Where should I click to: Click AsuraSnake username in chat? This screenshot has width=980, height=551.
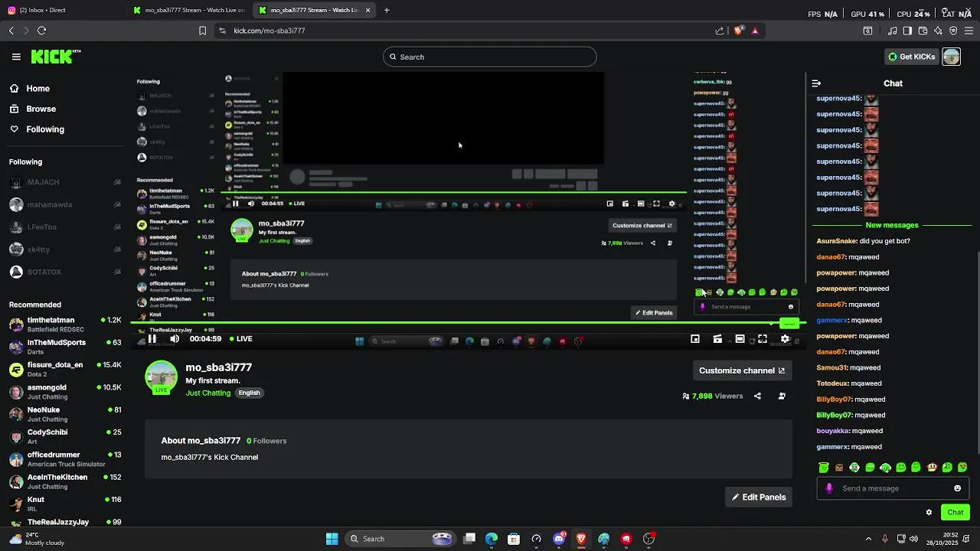pos(837,241)
